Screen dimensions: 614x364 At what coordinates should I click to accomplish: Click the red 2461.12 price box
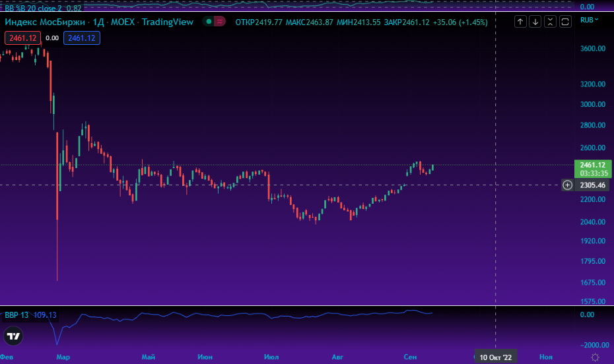coord(22,38)
